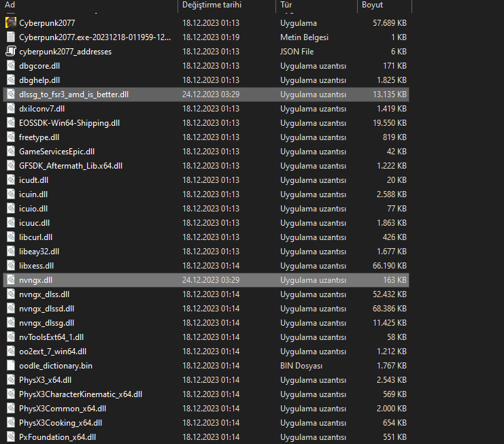Viewport: 504px width, 444px height.
Task: Click the dlssg_to_fsr3_amd_is_better.dll file icon
Action: 11,94
